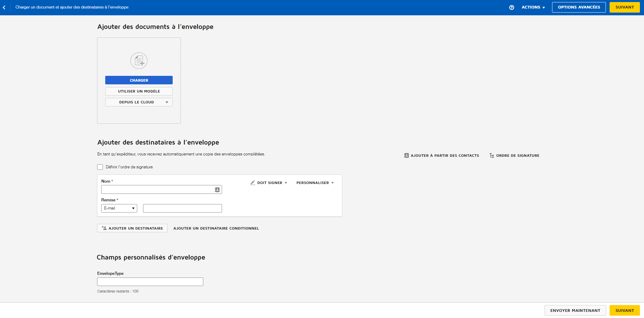This screenshot has width=644, height=318.
Task: Open the Actions dropdown menu
Action: coord(533,7)
